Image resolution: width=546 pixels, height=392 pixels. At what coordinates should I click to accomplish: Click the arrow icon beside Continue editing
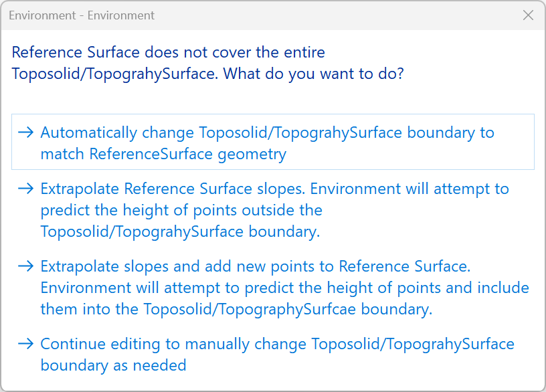point(26,344)
